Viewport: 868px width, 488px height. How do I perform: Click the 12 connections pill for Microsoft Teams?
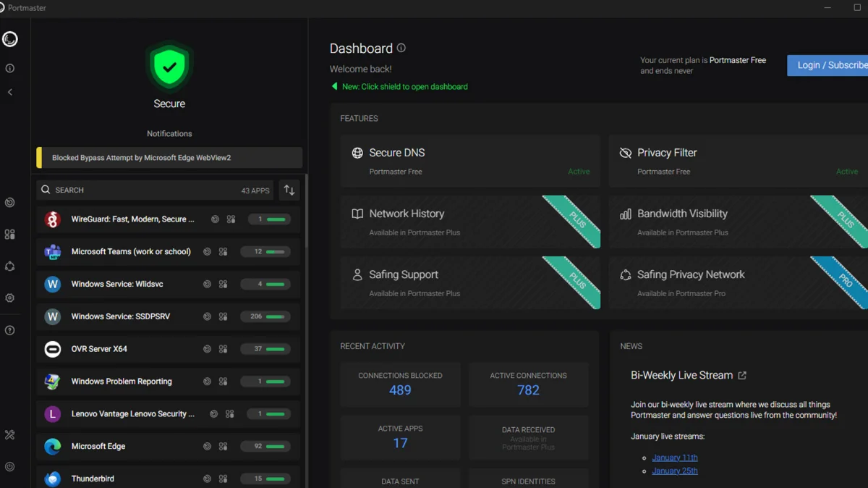pyautogui.click(x=265, y=252)
